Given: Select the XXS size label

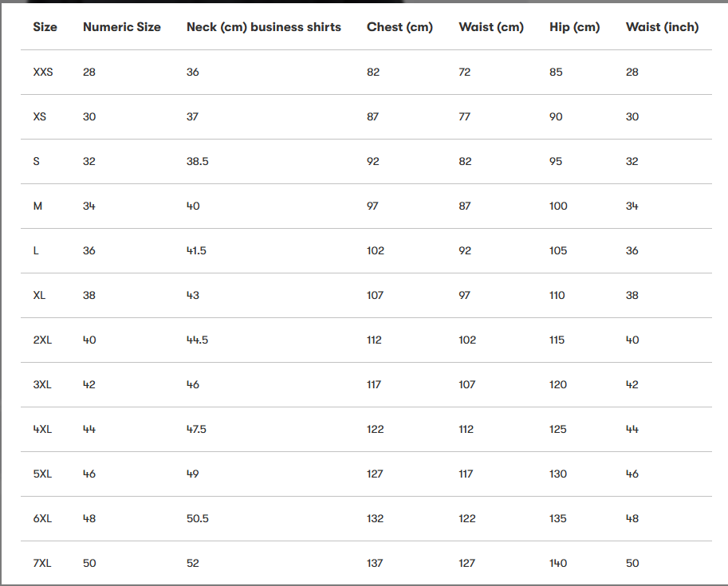Looking at the screenshot, I should point(43,72).
